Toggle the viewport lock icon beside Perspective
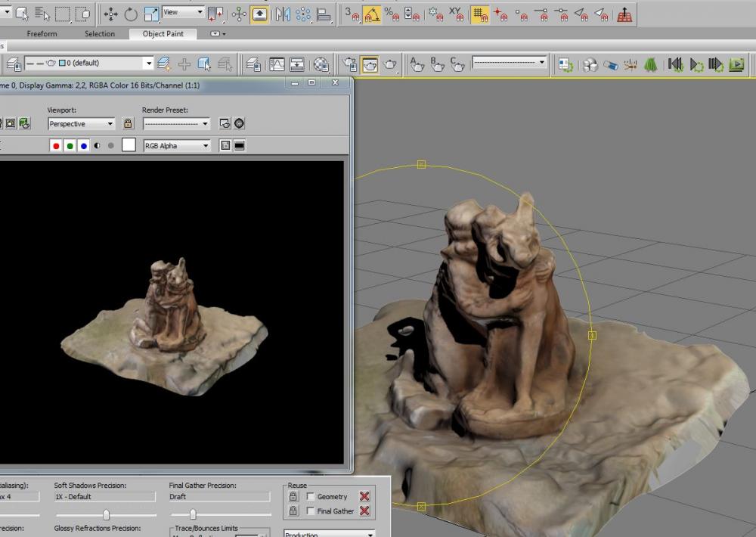 tap(128, 123)
